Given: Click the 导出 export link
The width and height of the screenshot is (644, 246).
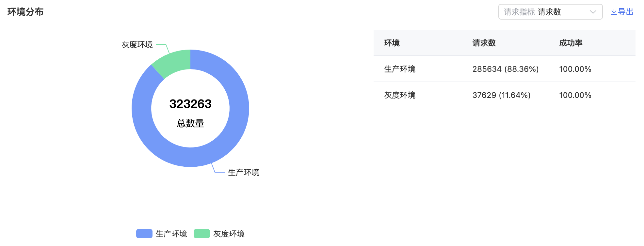Looking at the screenshot, I should 622,12.
